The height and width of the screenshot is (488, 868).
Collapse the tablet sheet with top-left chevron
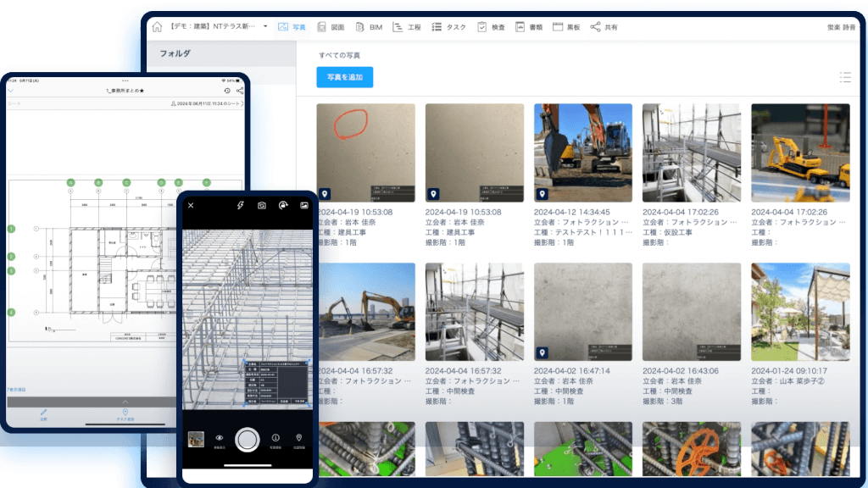12,90
